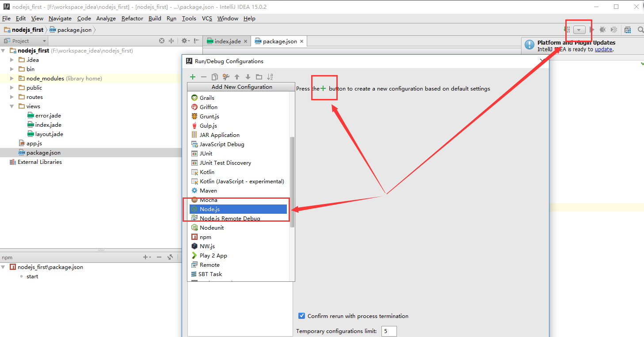
Task: Select npm in the configuration list
Action: point(238,237)
